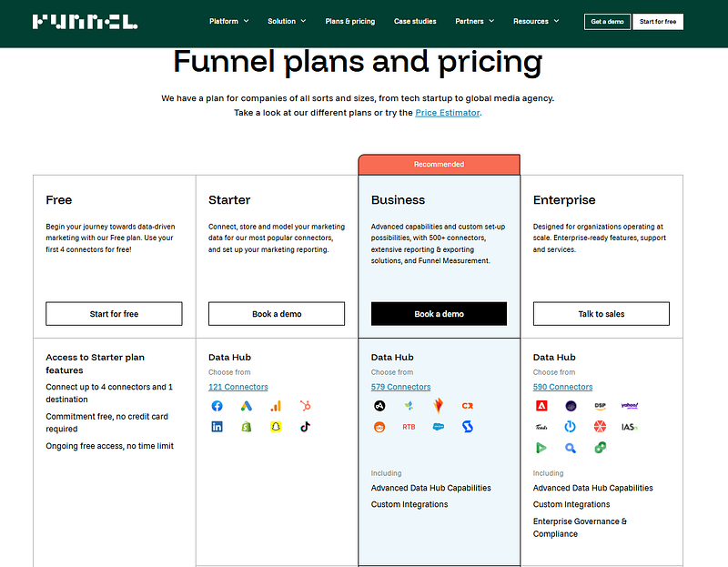
Task: Click the Shopify connector icon
Action: point(247,427)
